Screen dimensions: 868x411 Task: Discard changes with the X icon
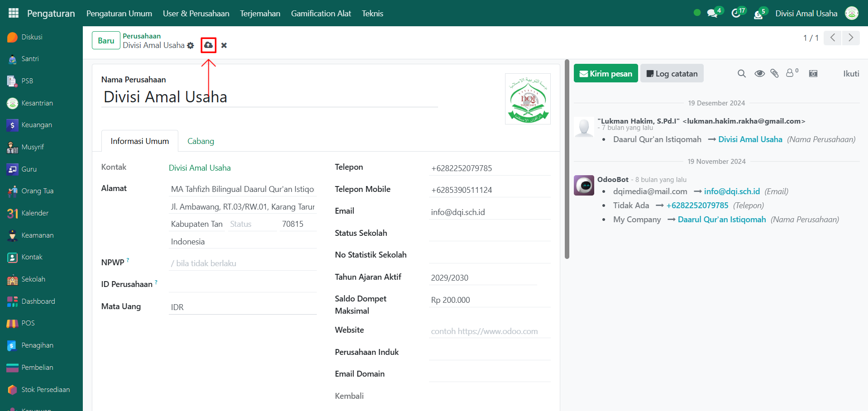(224, 45)
